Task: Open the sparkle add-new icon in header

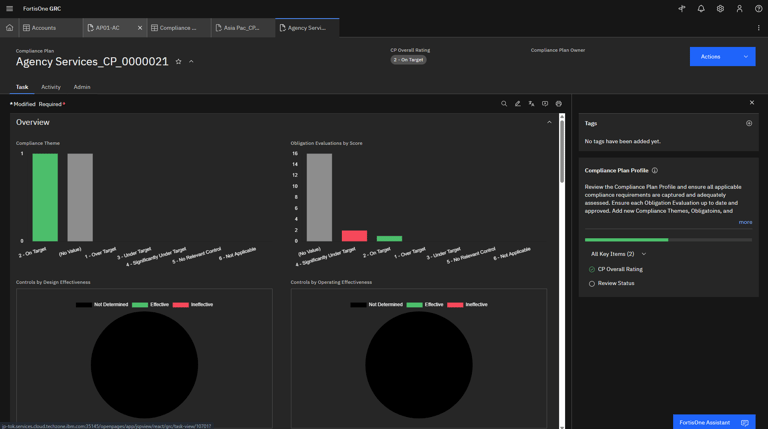Action: click(x=682, y=8)
